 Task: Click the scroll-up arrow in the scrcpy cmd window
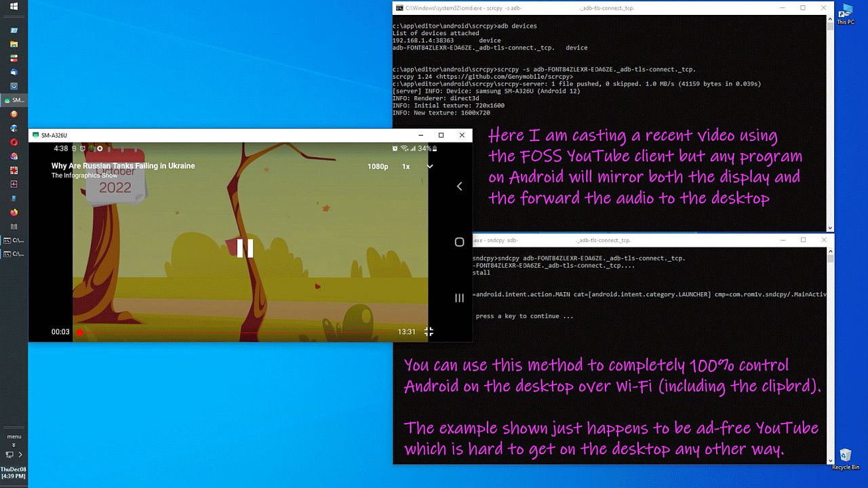tap(830, 18)
